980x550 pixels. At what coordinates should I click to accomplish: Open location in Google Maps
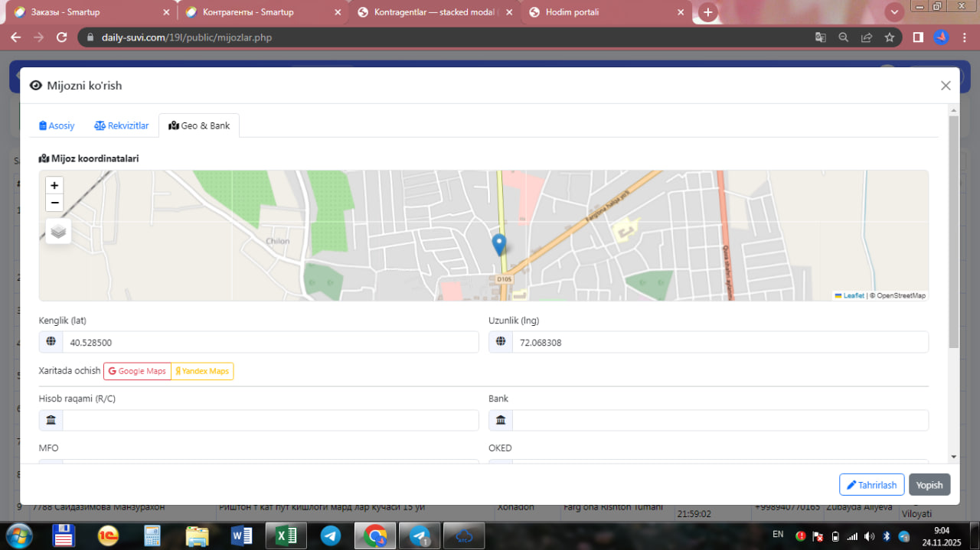pyautogui.click(x=137, y=371)
